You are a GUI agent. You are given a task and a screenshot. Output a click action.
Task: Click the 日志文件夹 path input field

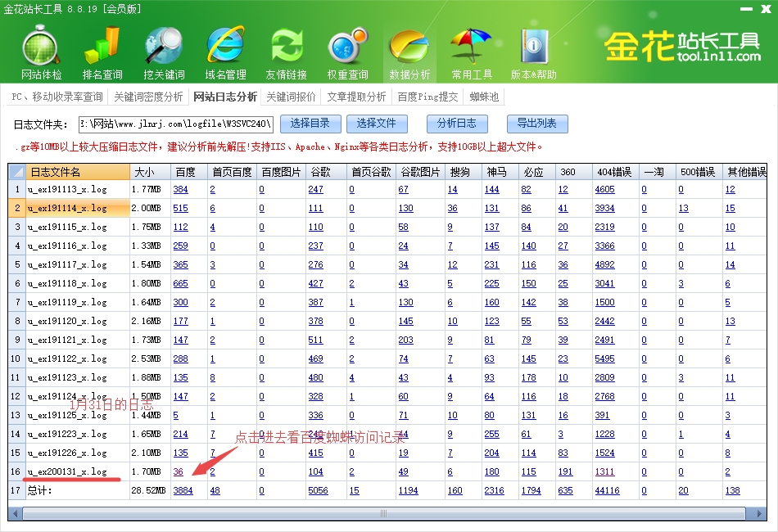pyautogui.click(x=175, y=124)
